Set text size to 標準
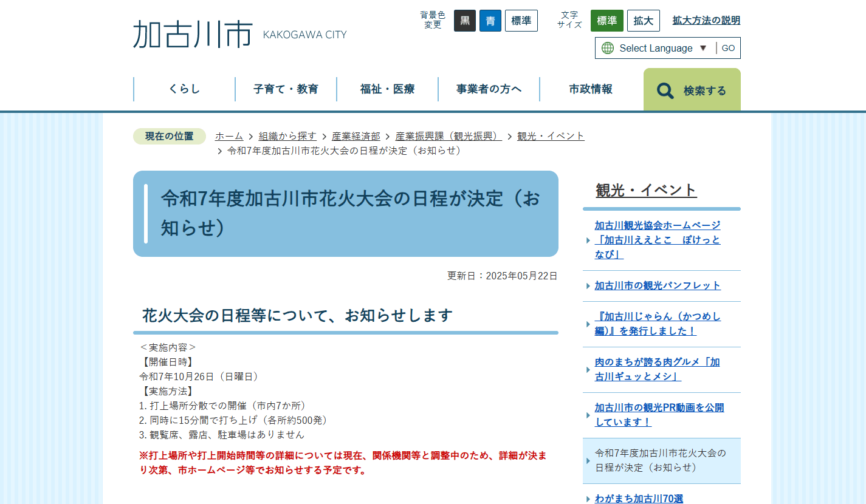This screenshot has height=504, width=866. [x=607, y=21]
